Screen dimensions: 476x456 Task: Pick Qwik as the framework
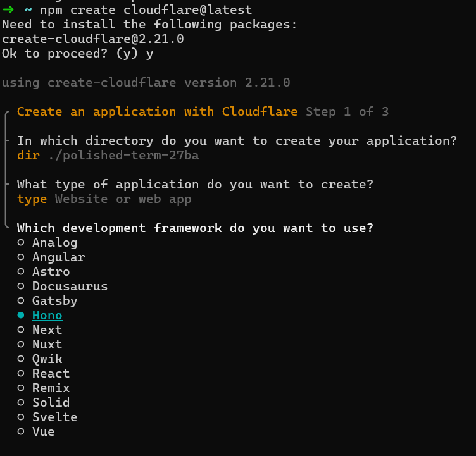click(x=47, y=359)
